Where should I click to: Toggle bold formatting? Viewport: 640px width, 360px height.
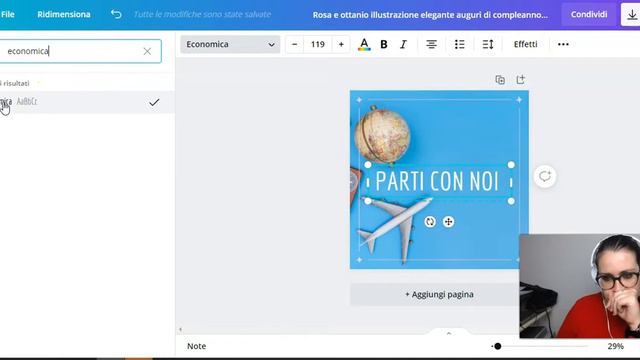384,44
